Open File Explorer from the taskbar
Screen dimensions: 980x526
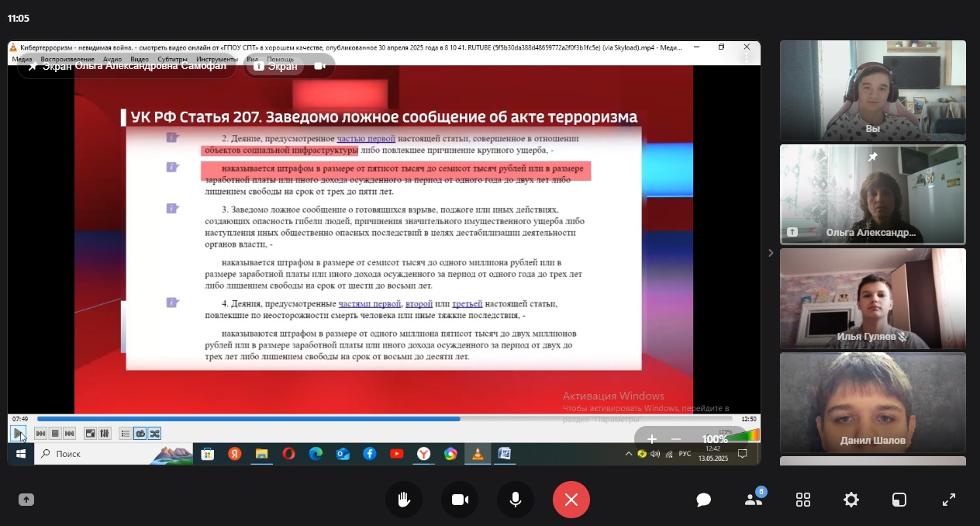tap(261, 454)
